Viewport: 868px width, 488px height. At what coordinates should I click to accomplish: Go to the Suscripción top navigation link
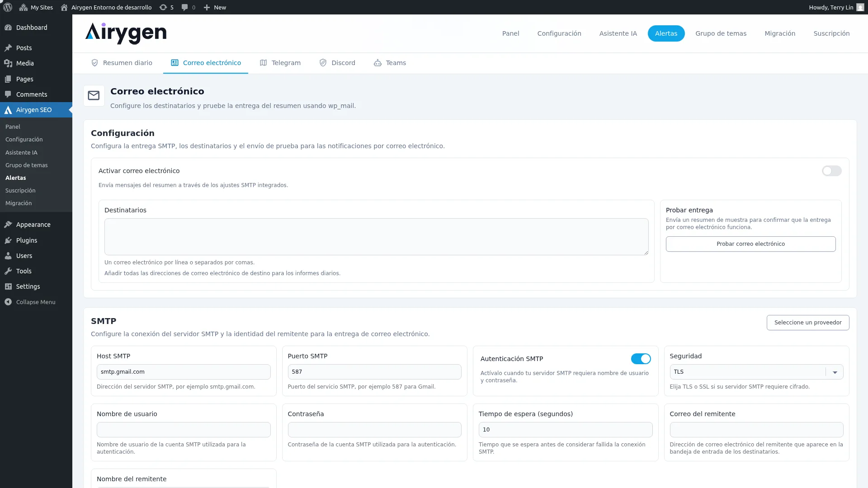click(831, 33)
